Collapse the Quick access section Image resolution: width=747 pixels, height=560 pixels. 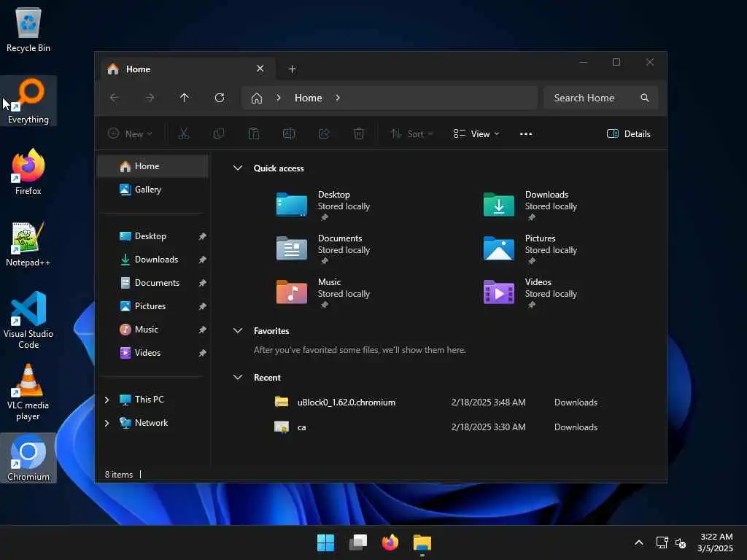coord(238,168)
